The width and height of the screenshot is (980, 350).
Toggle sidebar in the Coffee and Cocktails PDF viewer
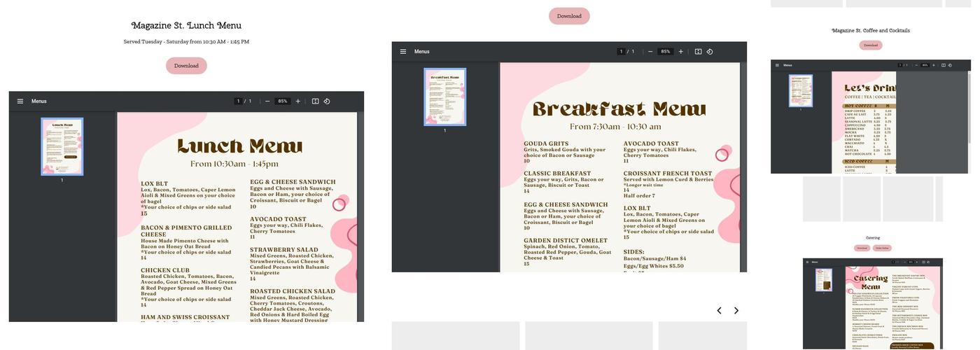click(777, 65)
